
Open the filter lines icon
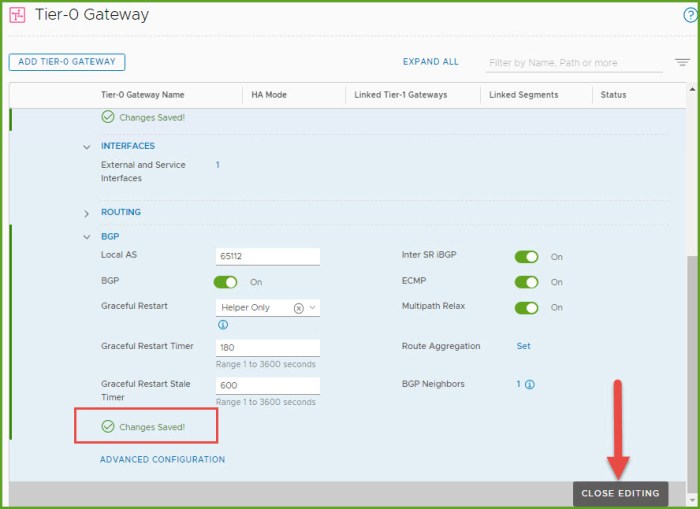point(682,62)
